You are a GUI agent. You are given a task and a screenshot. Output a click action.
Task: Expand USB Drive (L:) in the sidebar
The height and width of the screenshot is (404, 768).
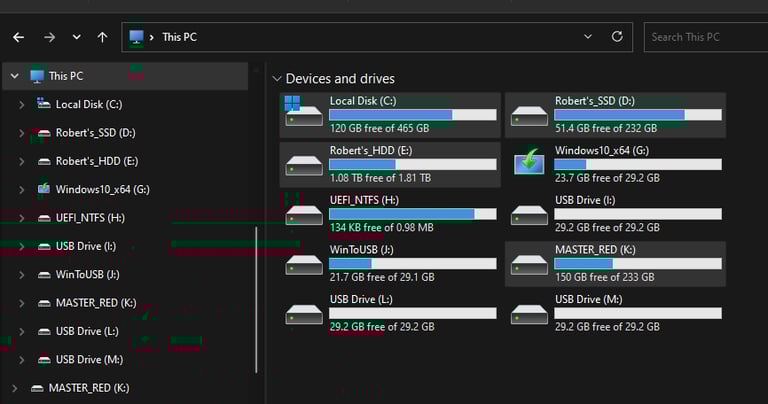22,332
